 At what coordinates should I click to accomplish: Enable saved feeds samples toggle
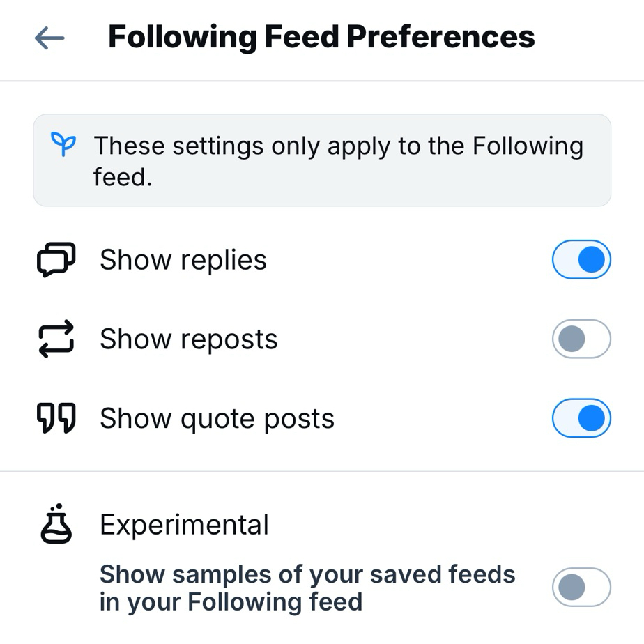581,588
